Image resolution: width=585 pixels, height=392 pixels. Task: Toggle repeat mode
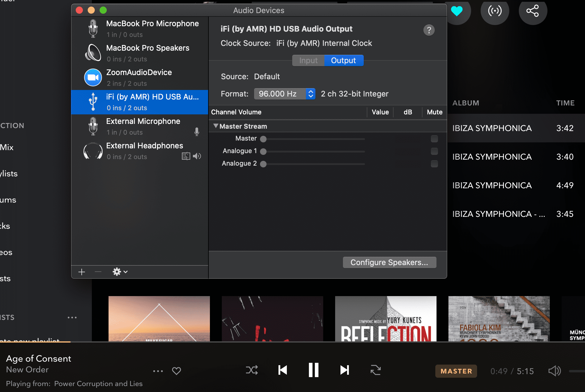tap(376, 370)
